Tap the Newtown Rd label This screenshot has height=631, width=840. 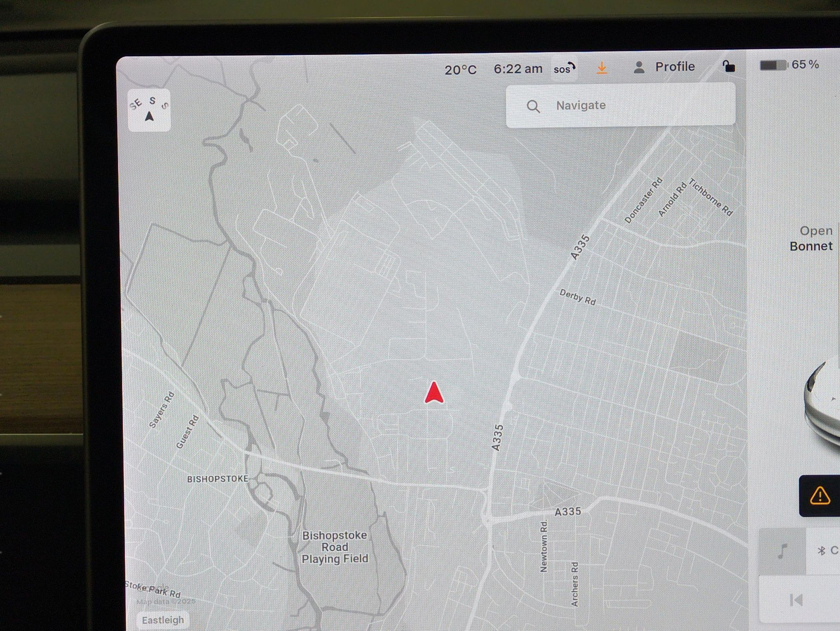click(543, 546)
